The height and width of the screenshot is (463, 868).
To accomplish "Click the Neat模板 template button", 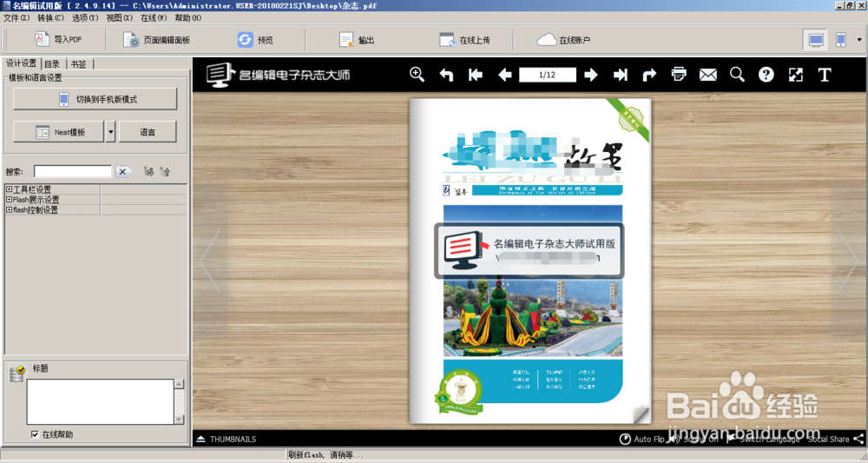I will click(59, 132).
